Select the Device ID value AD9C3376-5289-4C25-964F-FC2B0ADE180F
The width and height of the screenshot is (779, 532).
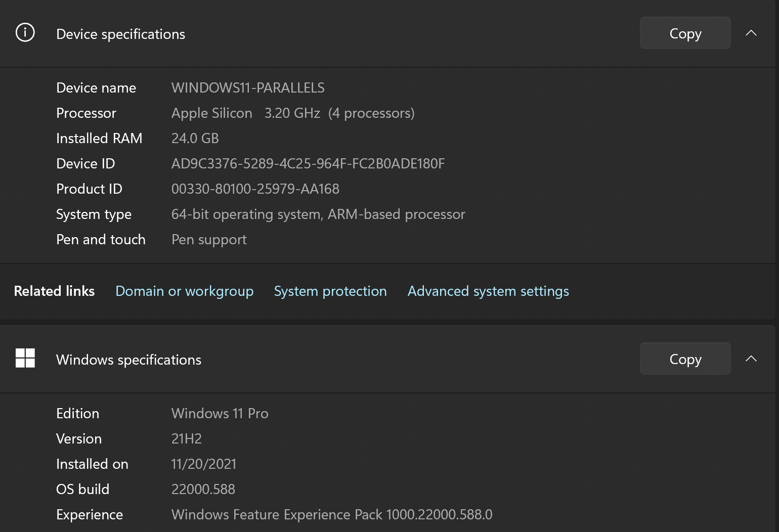coord(308,164)
